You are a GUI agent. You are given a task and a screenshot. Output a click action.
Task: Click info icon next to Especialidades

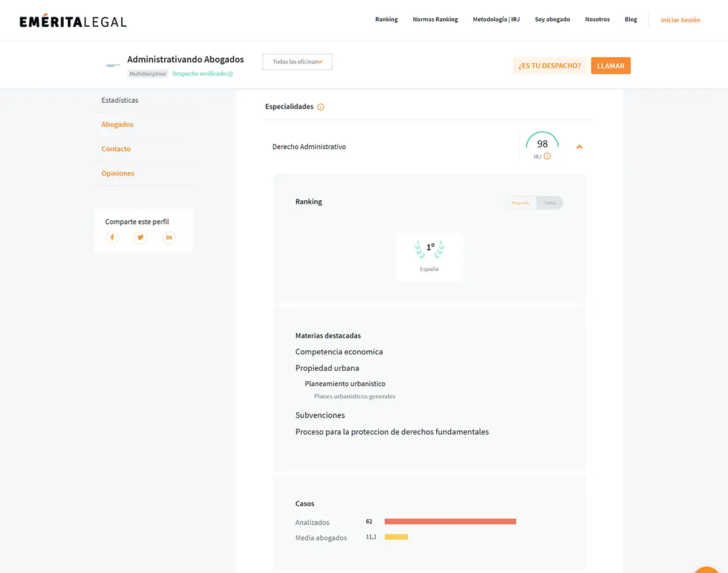[x=321, y=107]
